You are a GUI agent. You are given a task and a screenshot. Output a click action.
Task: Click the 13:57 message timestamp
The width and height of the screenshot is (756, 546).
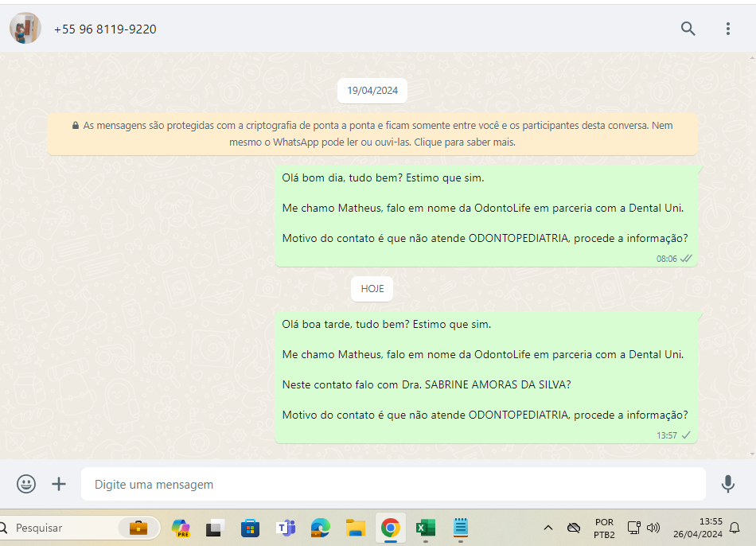coord(666,435)
